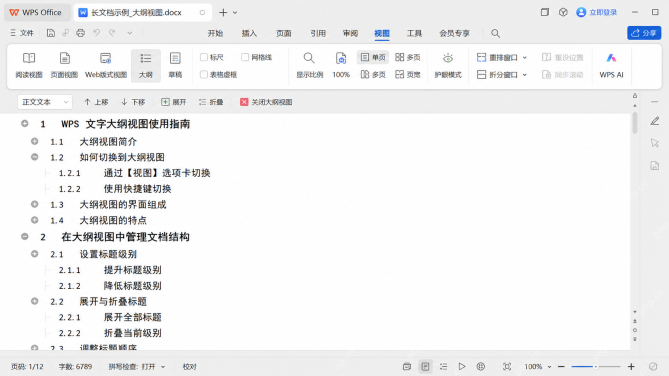The height and width of the screenshot is (376, 669).
Task: Switch to the Review (审阅) tab
Action: coord(350,33)
